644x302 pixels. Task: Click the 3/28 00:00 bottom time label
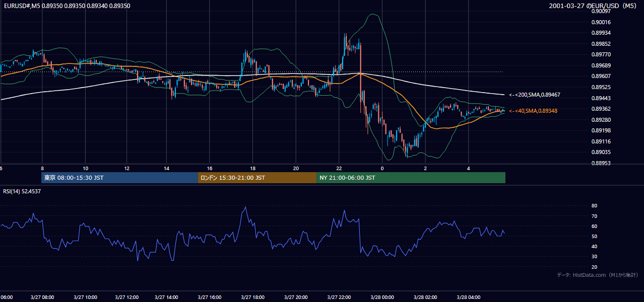(x=382, y=297)
